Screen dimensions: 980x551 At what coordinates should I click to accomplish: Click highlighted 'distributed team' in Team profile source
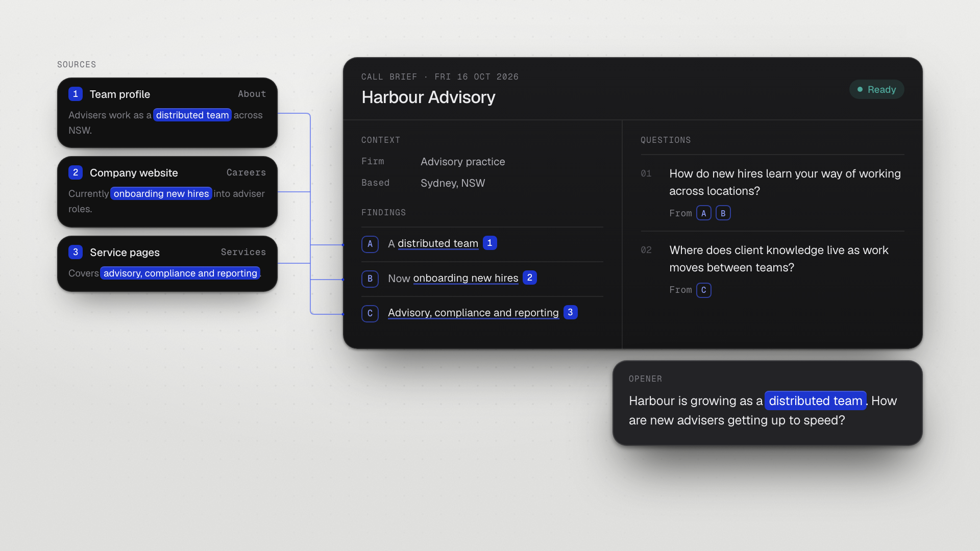[192, 115]
